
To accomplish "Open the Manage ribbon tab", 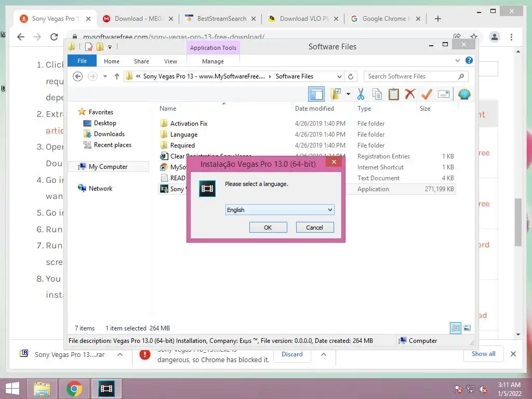I will click(x=212, y=61).
